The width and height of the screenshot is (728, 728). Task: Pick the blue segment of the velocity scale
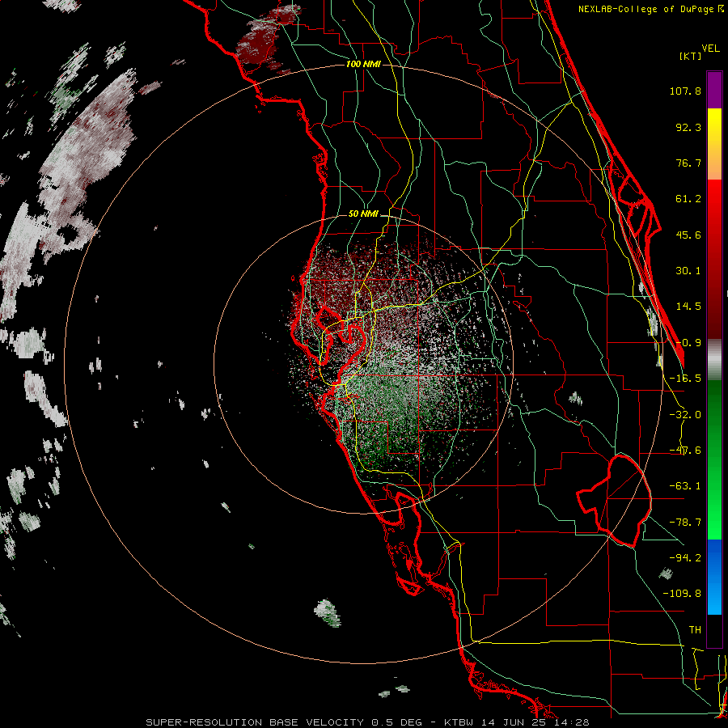click(714, 577)
